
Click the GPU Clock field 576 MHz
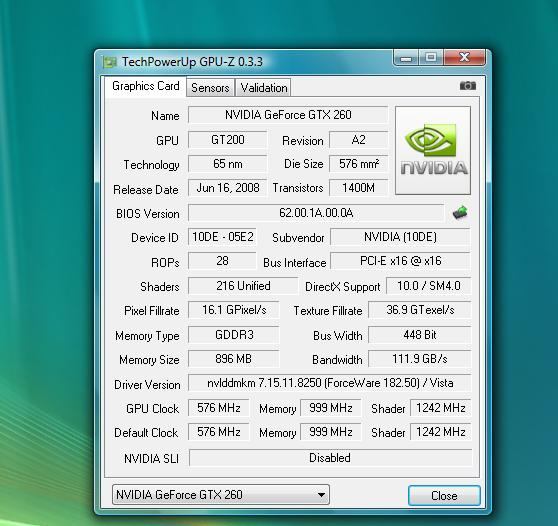[x=219, y=407]
